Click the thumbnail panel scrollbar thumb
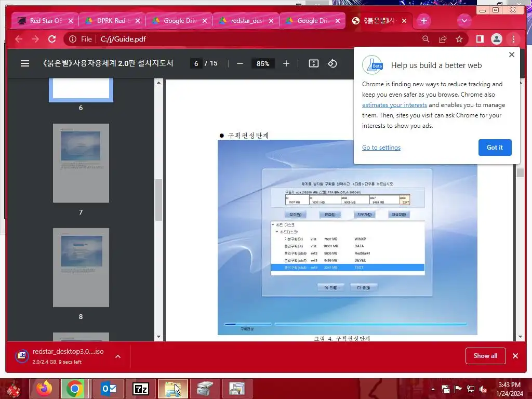 158,200
